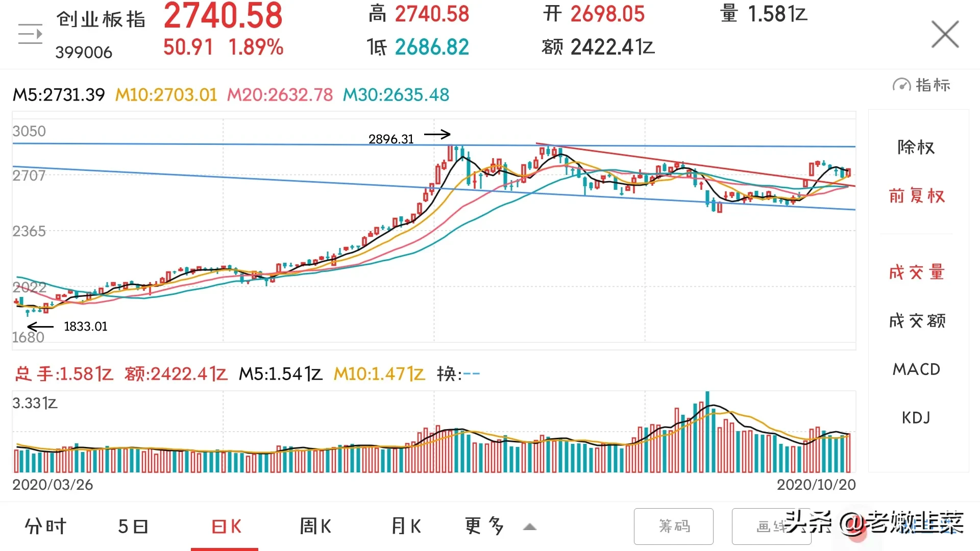The height and width of the screenshot is (551, 980).
Task: Toggle the 成交量 volume indicator
Action: [917, 272]
